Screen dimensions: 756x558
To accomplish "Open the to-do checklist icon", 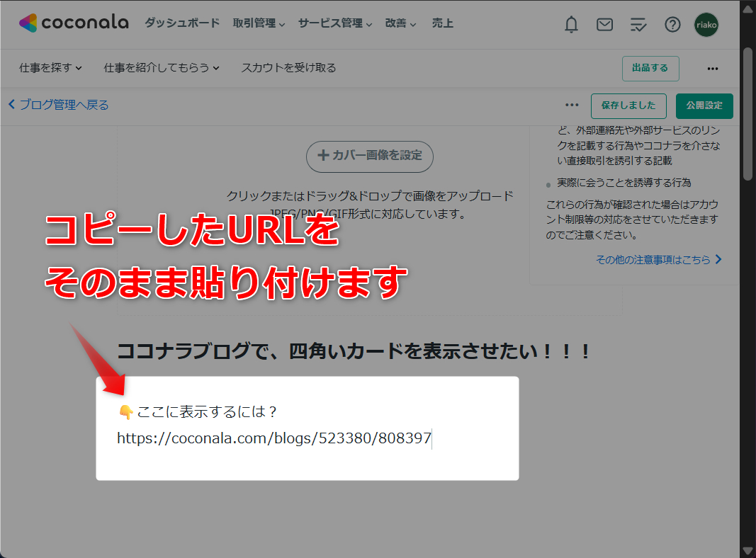I will (x=638, y=24).
